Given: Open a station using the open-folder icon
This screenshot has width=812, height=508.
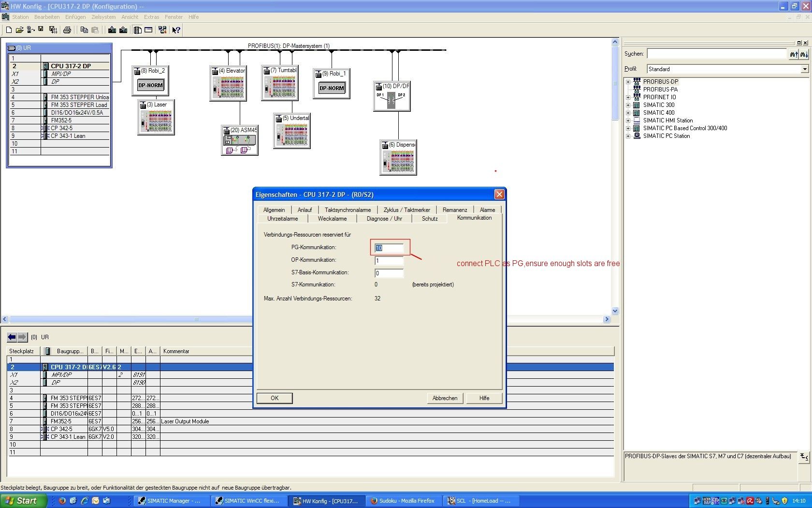Looking at the screenshot, I should click(x=19, y=30).
